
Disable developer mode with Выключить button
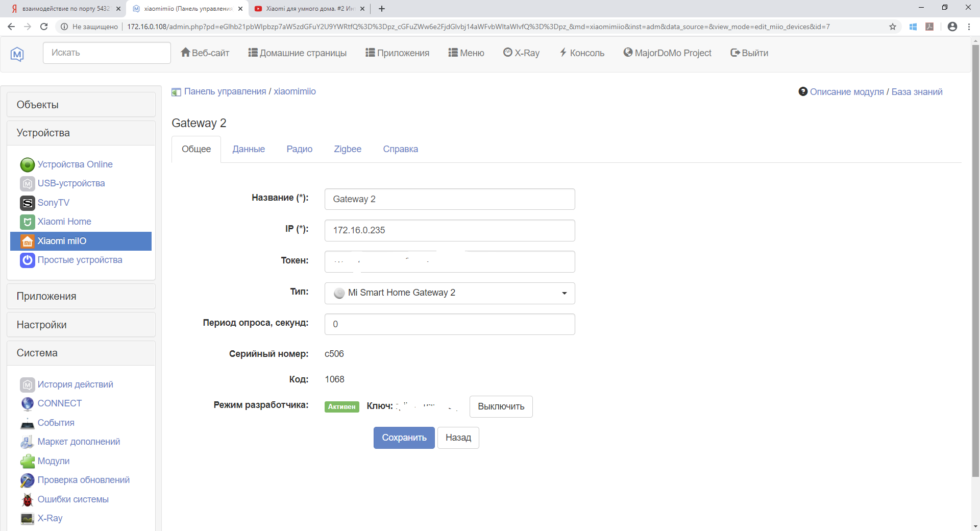pos(501,406)
